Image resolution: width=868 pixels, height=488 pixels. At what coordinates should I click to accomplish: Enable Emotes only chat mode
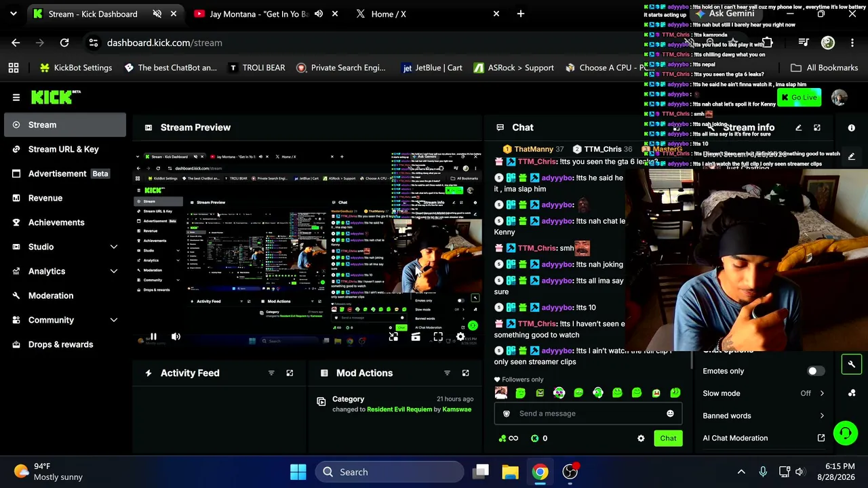816,371
